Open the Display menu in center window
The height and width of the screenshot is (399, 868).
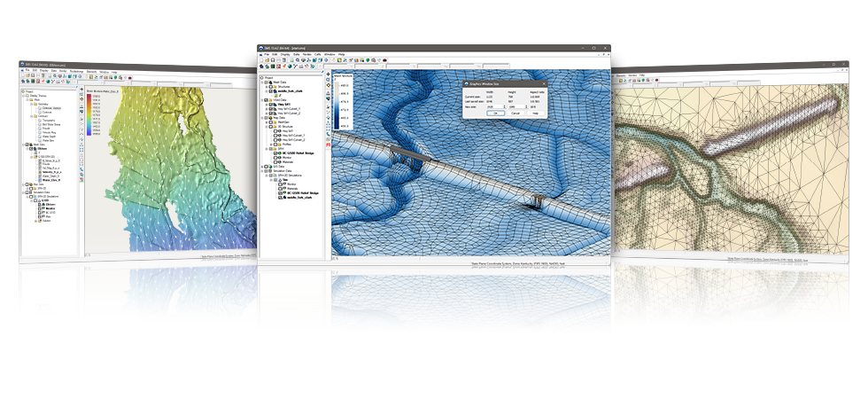(285, 54)
